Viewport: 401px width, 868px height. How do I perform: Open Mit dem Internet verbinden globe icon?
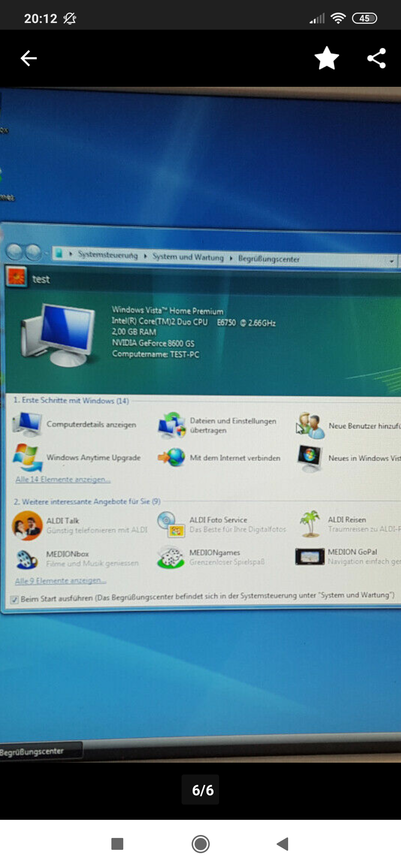pyautogui.click(x=172, y=457)
